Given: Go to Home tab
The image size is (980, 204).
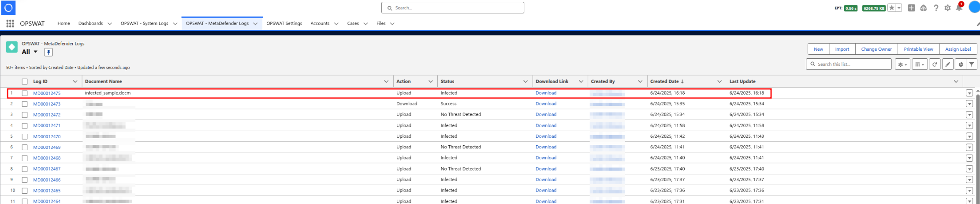Looking at the screenshot, I should point(63,23).
